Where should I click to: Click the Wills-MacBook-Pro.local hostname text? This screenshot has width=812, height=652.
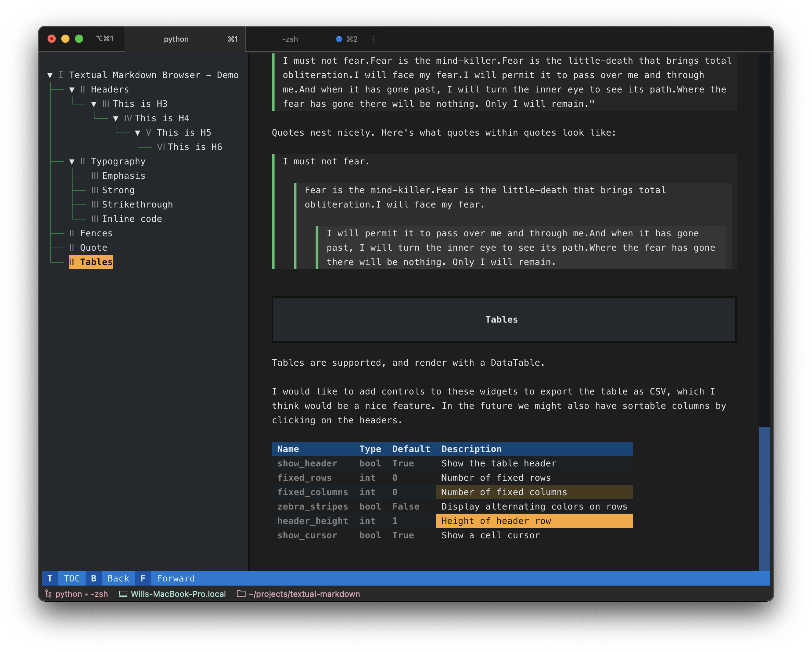pyautogui.click(x=178, y=594)
